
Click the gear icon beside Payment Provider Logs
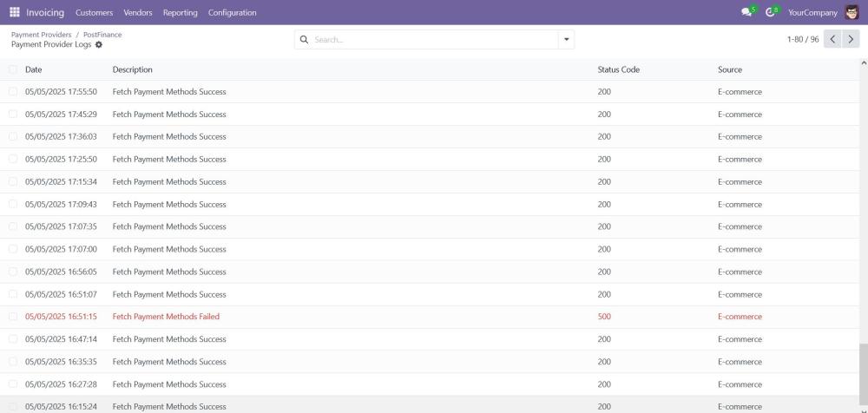click(98, 44)
